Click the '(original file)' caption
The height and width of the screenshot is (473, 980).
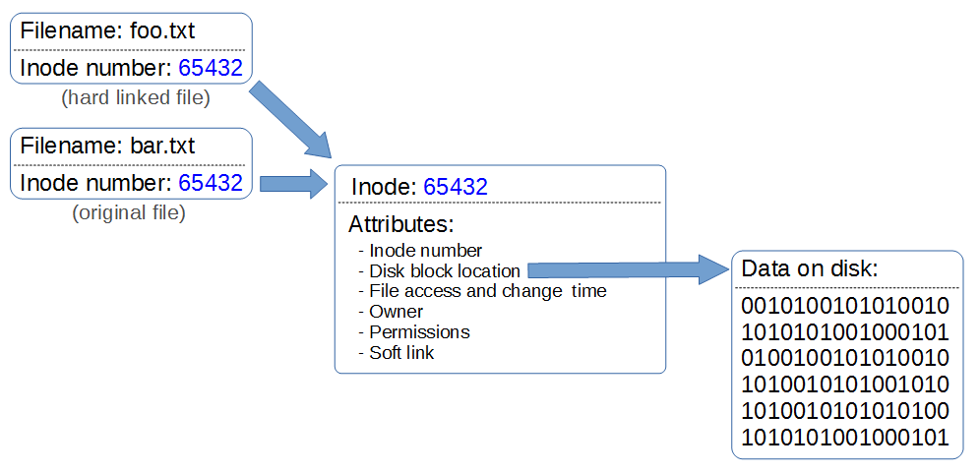click(129, 212)
